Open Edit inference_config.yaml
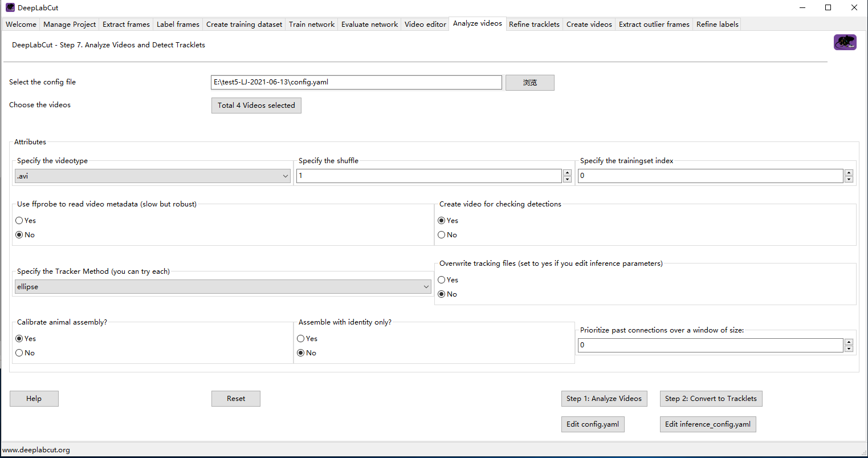The height and width of the screenshot is (458, 868). point(708,424)
